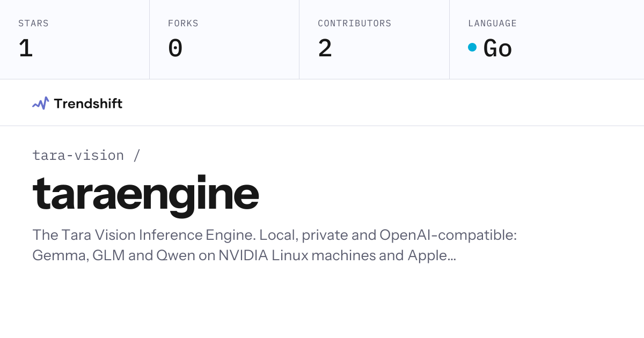Click the Trendshift chart logo icon
Screen dimensions: 644x338
pyautogui.click(x=41, y=103)
